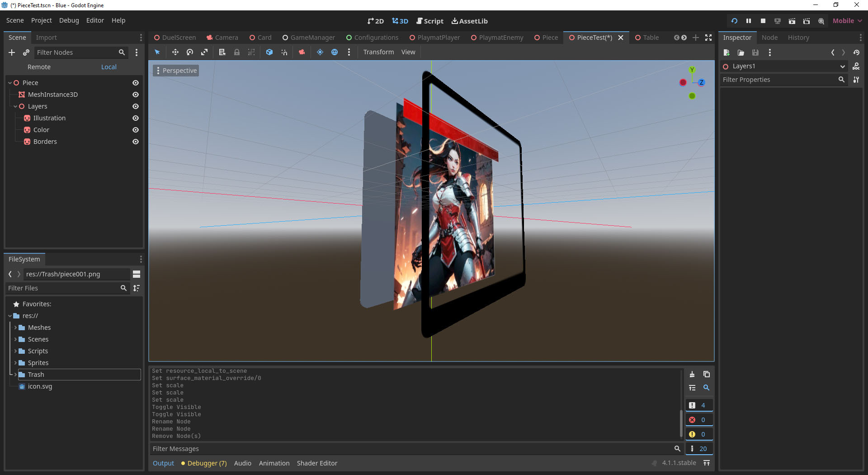Open the AssetLib workspace

[x=470, y=21]
